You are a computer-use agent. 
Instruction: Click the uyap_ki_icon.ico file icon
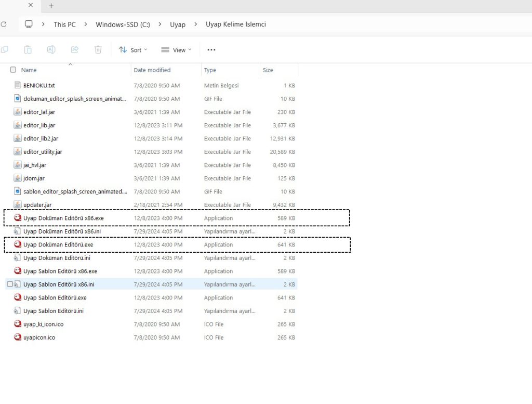pyautogui.click(x=18, y=323)
